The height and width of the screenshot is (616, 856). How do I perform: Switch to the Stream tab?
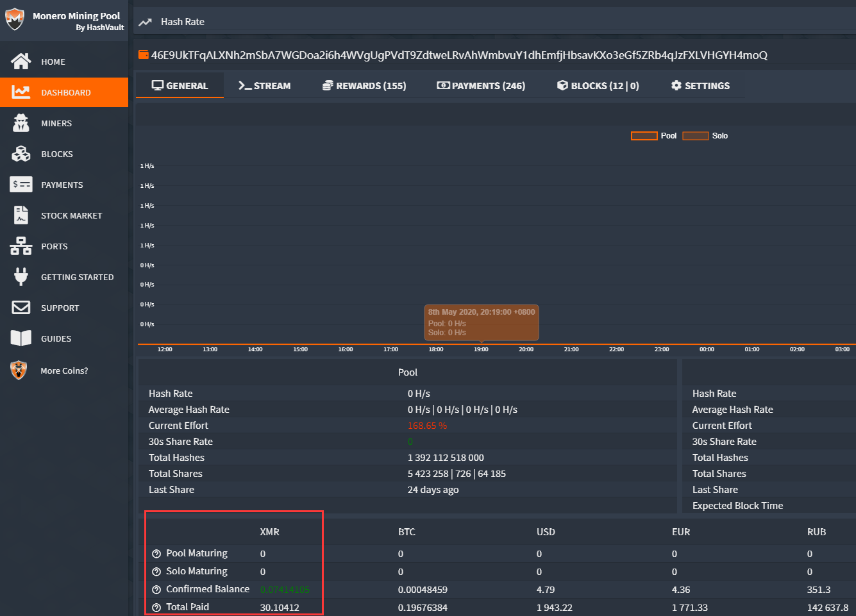[x=264, y=86]
